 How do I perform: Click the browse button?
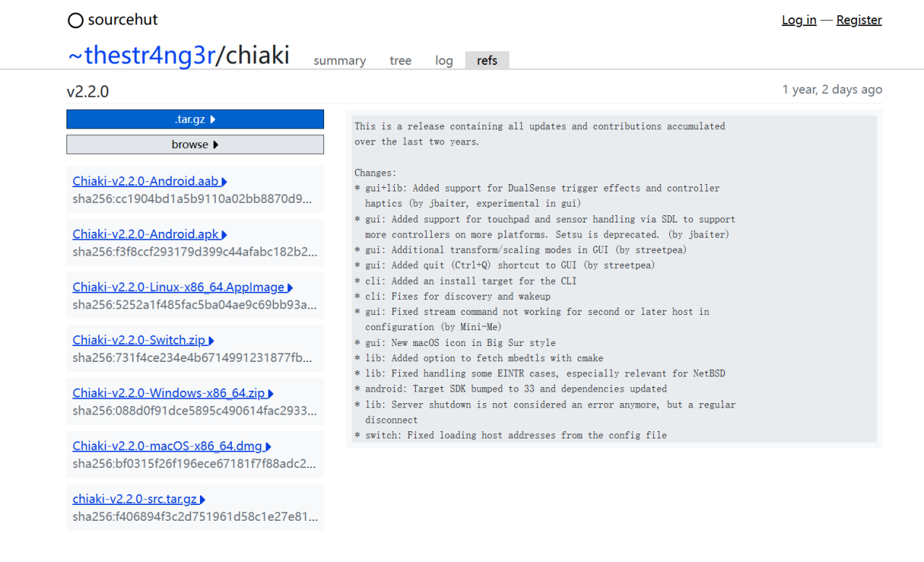coord(195,144)
